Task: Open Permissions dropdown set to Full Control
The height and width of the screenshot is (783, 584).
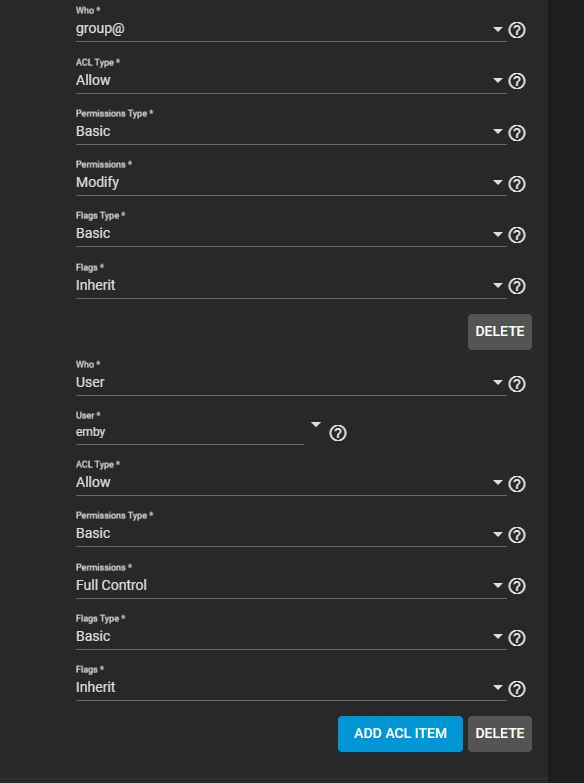Action: (x=291, y=585)
